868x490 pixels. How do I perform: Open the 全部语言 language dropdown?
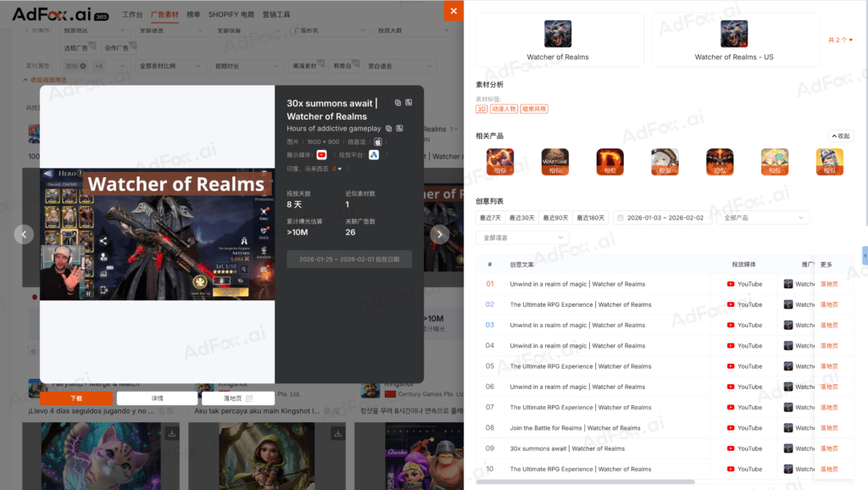[x=521, y=237]
